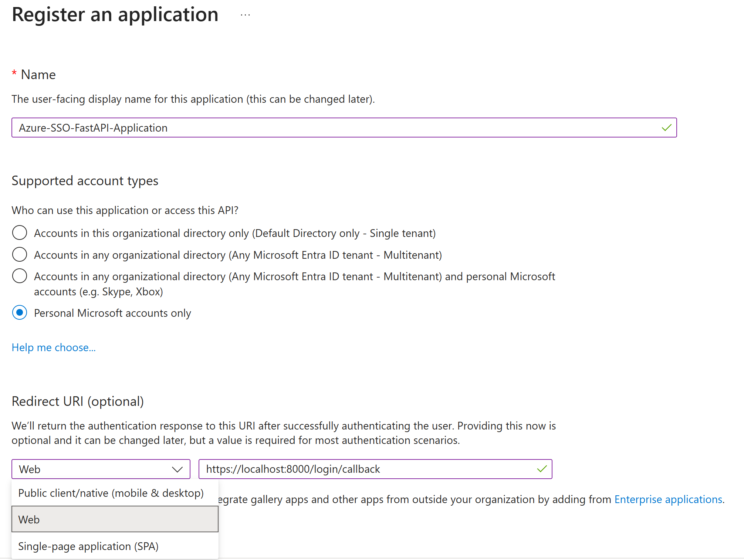Select Single-page application (SPA) option
This screenshot has width=744, height=560.
(88, 546)
